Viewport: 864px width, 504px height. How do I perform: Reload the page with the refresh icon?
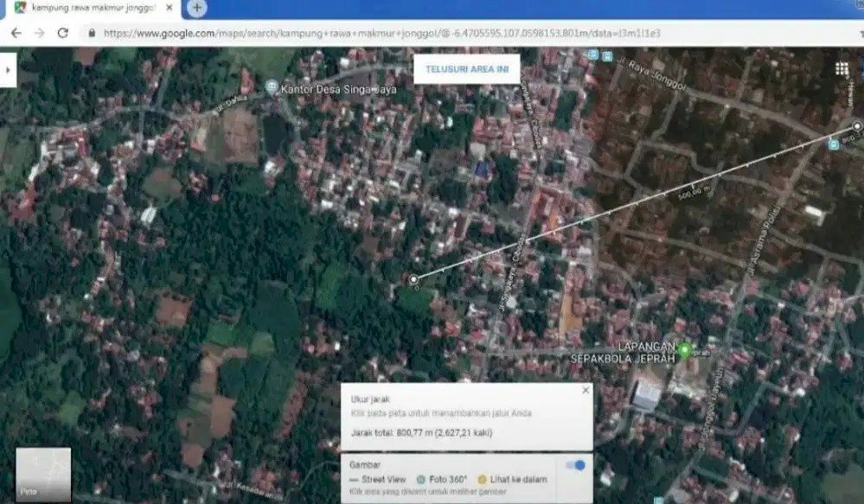point(62,33)
